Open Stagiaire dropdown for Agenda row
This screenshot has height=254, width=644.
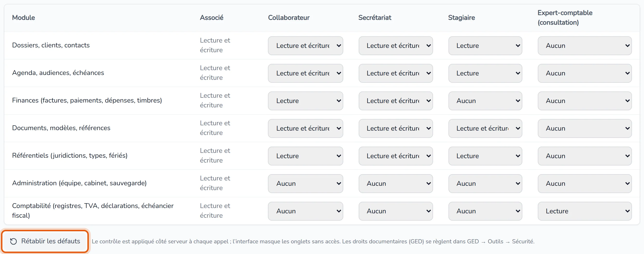click(x=485, y=73)
